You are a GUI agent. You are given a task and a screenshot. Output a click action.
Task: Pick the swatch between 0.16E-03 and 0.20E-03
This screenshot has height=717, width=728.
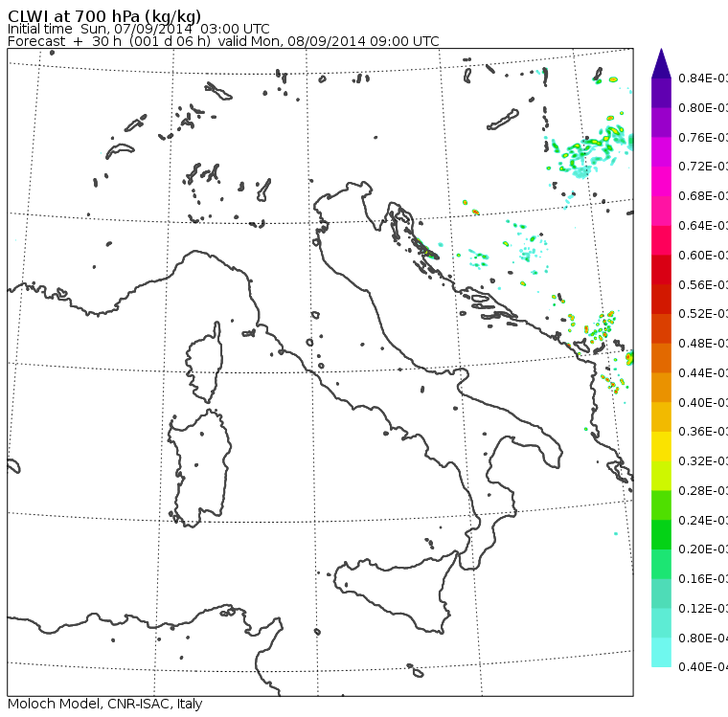pos(661,565)
